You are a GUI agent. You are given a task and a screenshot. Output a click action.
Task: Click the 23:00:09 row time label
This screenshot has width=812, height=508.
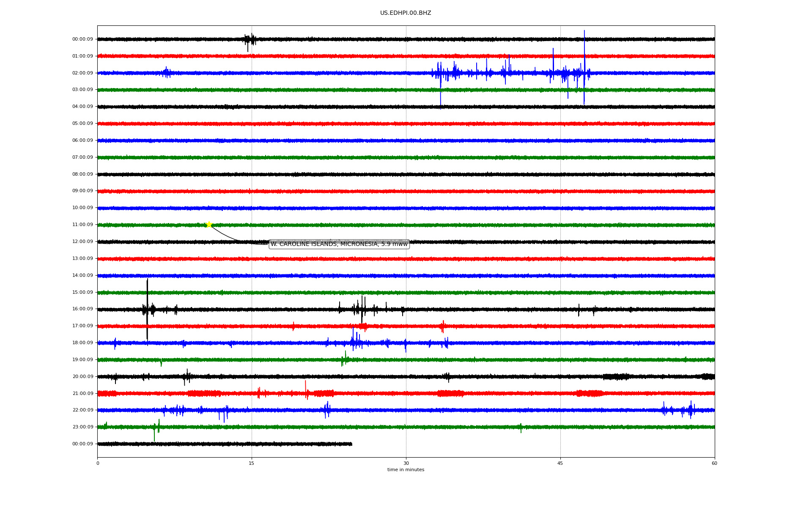coord(82,427)
